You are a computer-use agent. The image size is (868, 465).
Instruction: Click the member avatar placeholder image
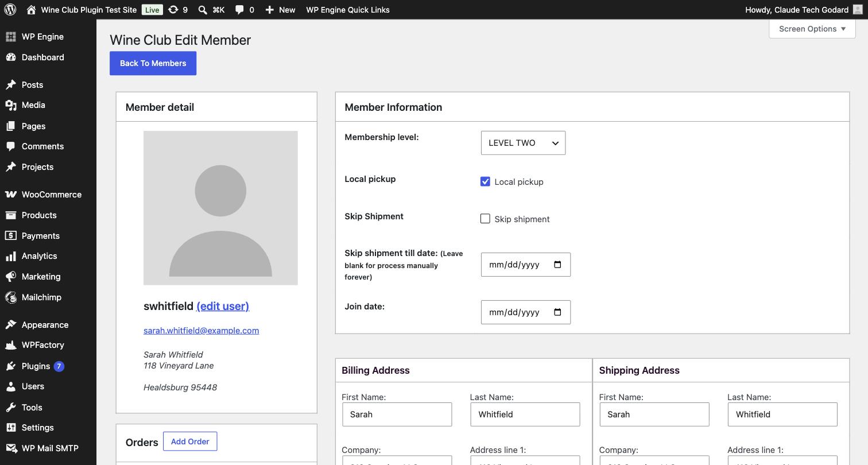pyautogui.click(x=220, y=208)
